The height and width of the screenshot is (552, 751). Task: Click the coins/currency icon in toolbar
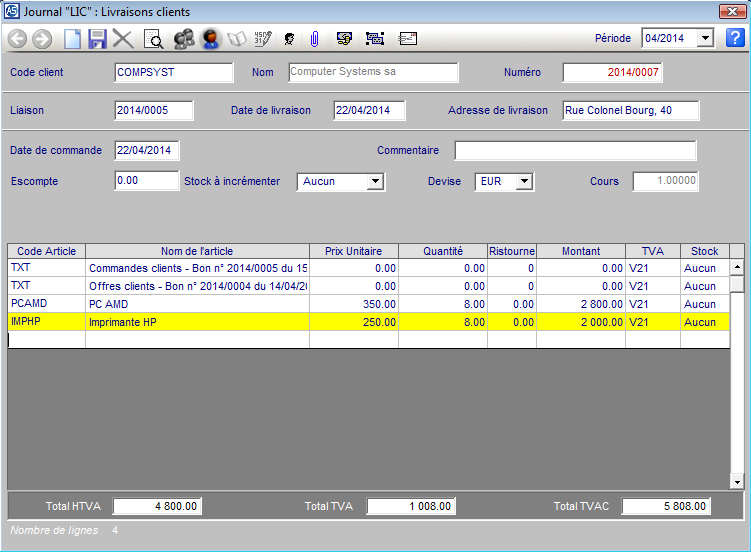coord(344,39)
